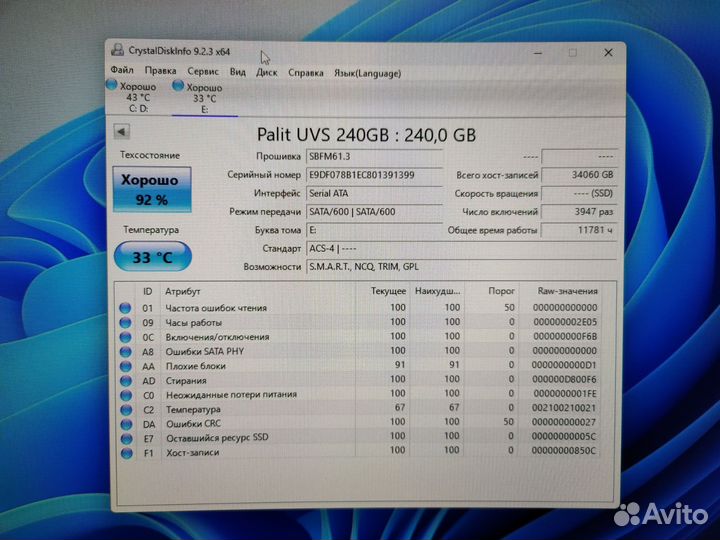
Task: Click the status dot for attribute 09
Action: click(125, 322)
